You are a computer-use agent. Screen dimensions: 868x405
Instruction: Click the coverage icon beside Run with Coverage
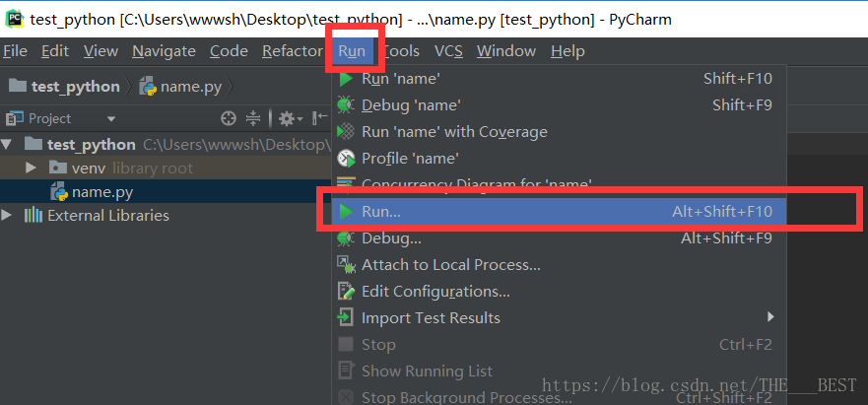346,132
